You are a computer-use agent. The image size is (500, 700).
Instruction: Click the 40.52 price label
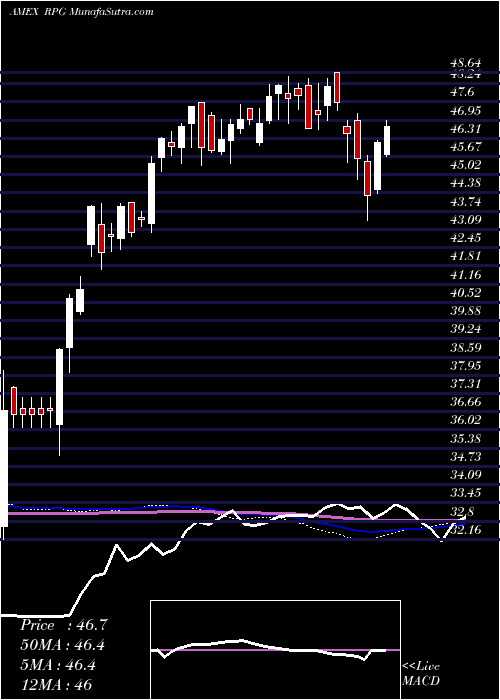465,293
